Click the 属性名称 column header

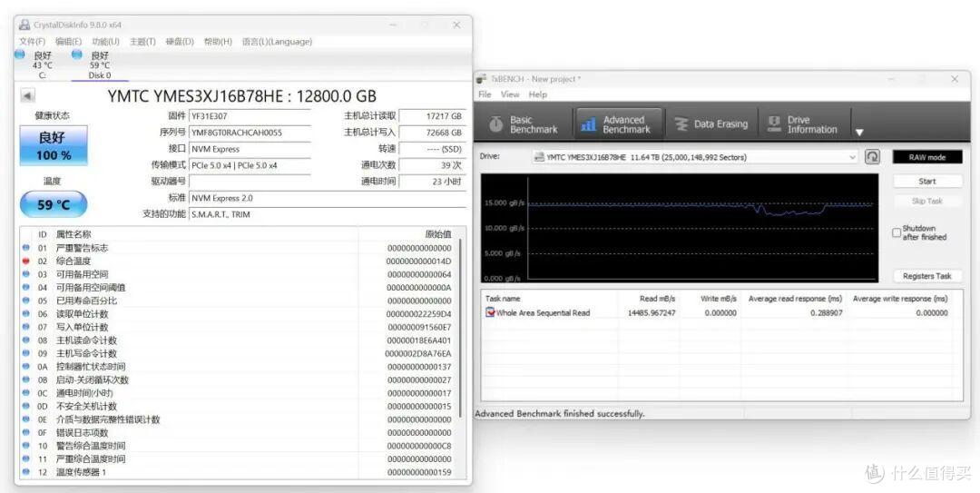(73, 234)
